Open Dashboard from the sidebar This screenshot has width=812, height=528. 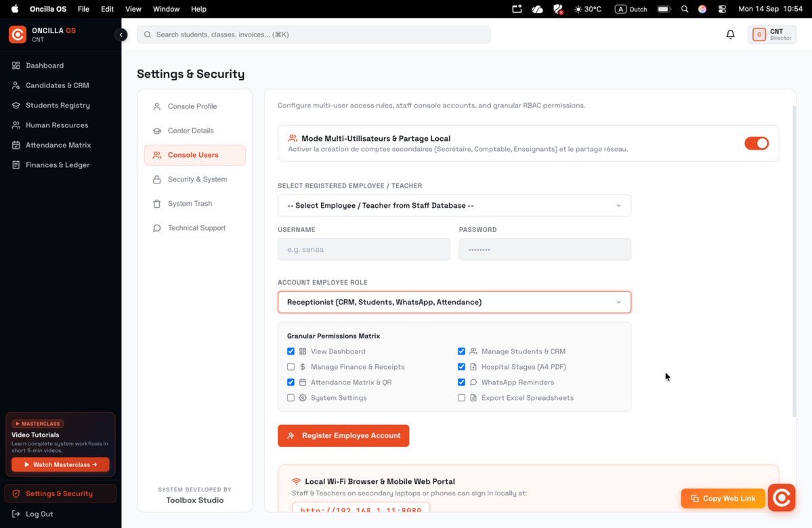[x=60, y=65]
